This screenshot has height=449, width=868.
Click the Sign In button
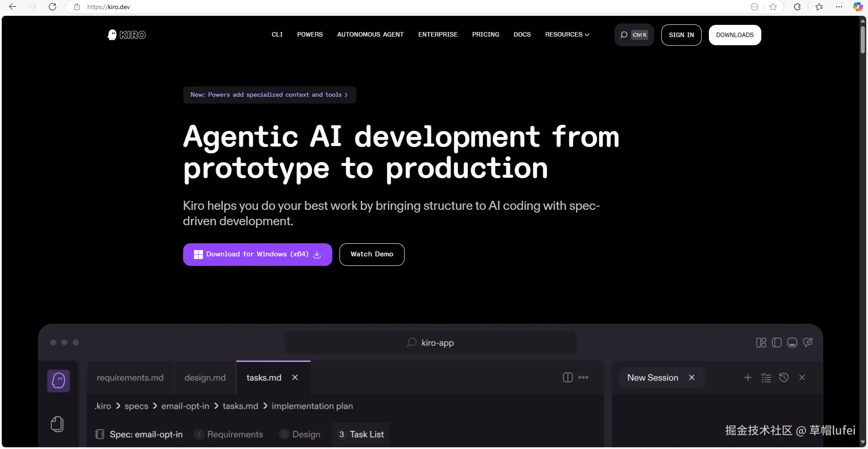pyautogui.click(x=681, y=35)
